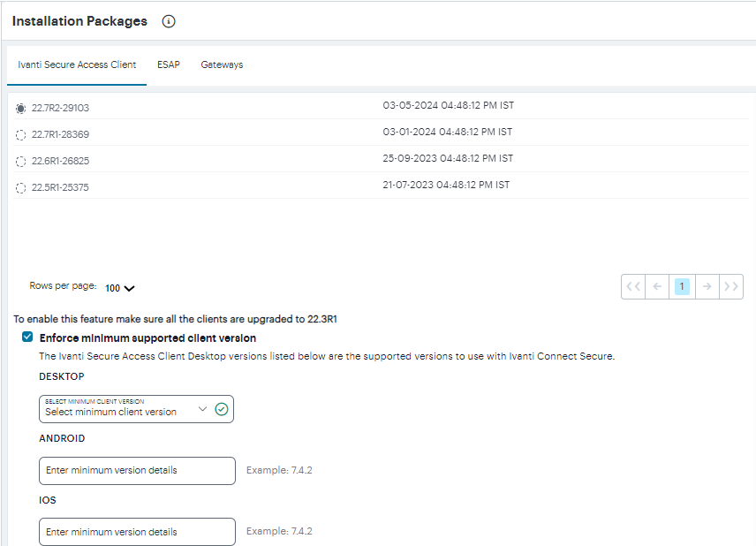Click the Android minimum version input field

(138, 471)
